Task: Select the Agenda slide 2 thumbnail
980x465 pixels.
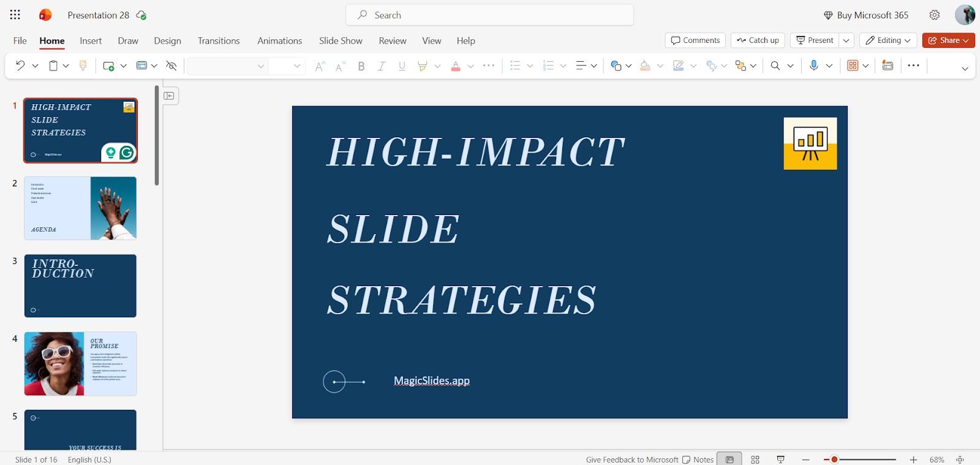Action: tap(80, 208)
